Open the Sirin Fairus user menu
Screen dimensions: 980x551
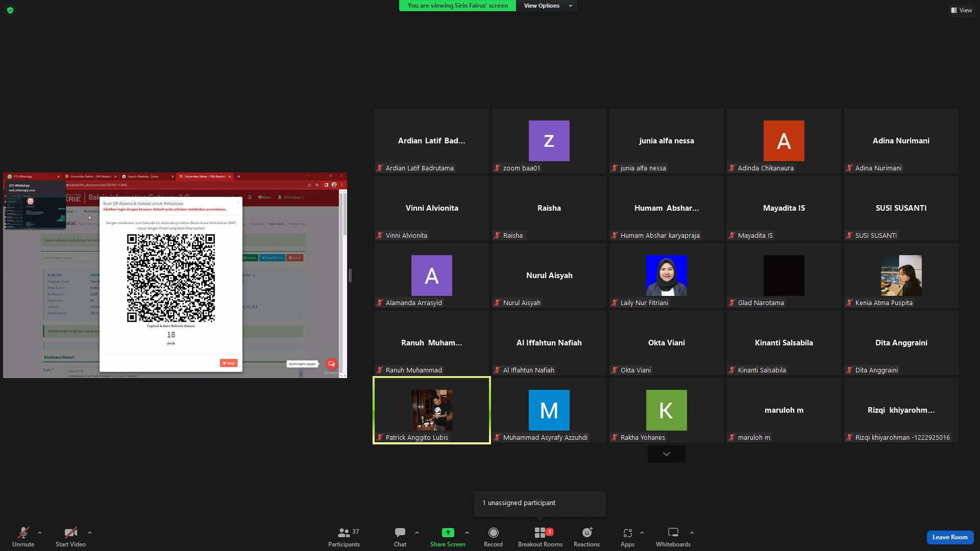click(x=290, y=197)
